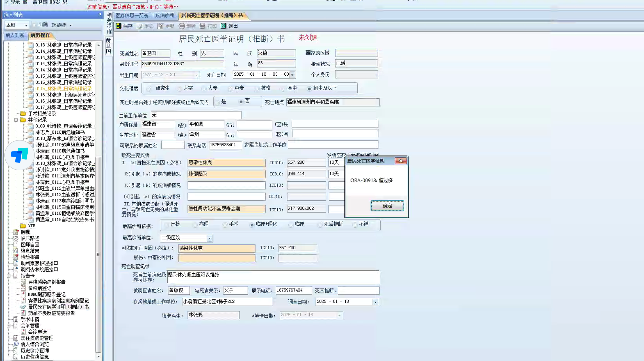Click 确定 in the error dialog
644x361 pixels.
click(x=387, y=206)
